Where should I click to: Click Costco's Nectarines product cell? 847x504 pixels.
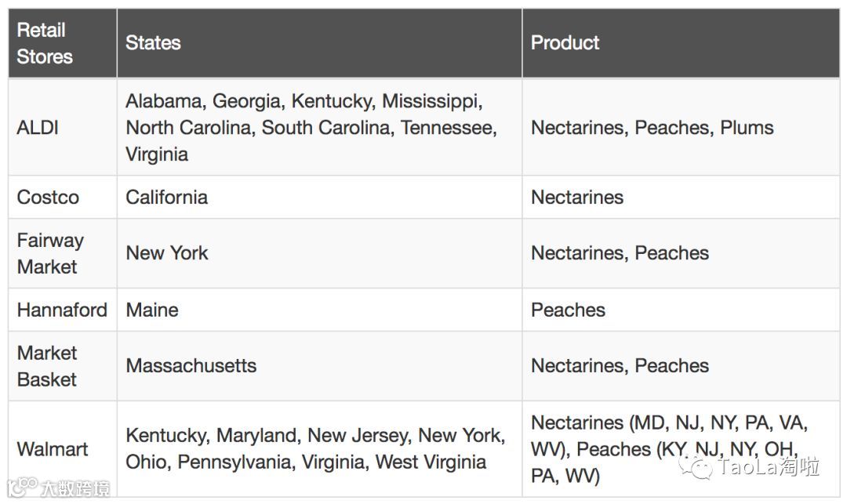pyautogui.click(x=682, y=197)
